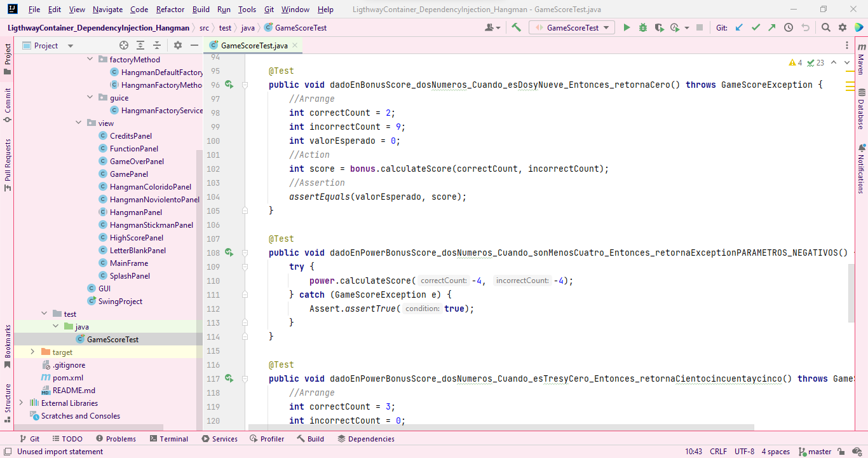The width and height of the screenshot is (868, 458).
Task: Commit changes using the green checkmark icon
Action: (756, 27)
